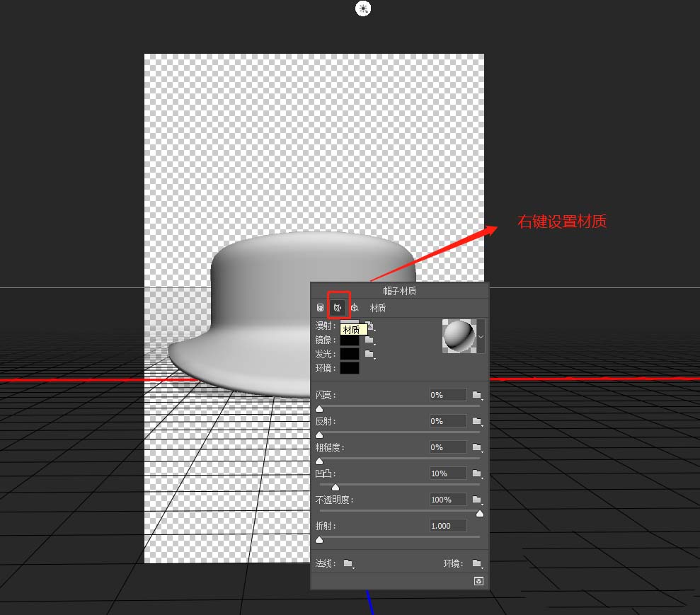Image resolution: width=700 pixels, height=615 pixels.
Task: Click the 不透明度 label
Action: coord(334,500)
